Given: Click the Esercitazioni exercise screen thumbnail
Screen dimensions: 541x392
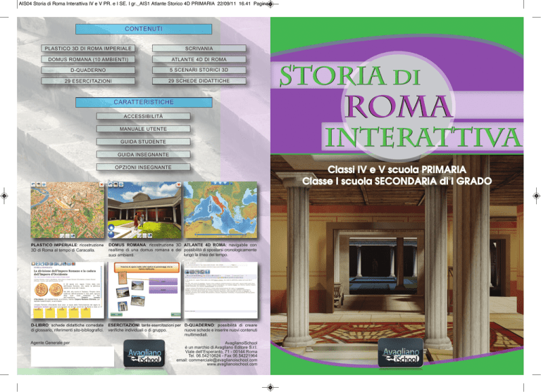Looking at the screenshot, I should point(144,290).
